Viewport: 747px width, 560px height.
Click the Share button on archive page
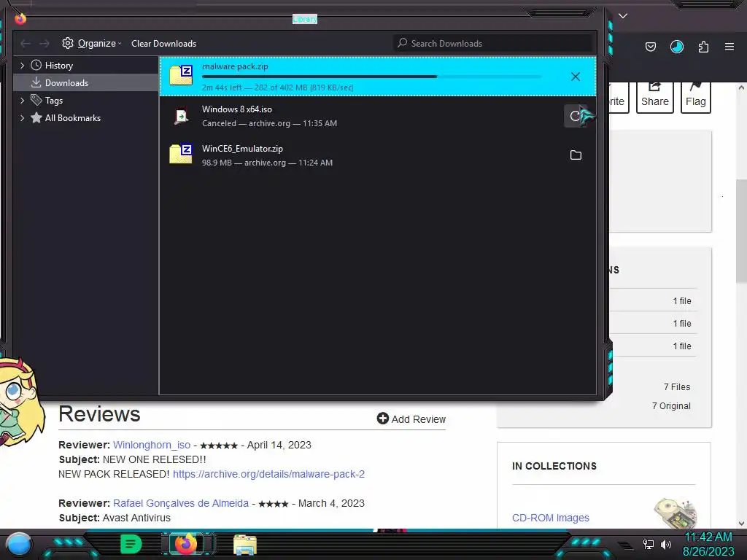click(x=655, y=97)
